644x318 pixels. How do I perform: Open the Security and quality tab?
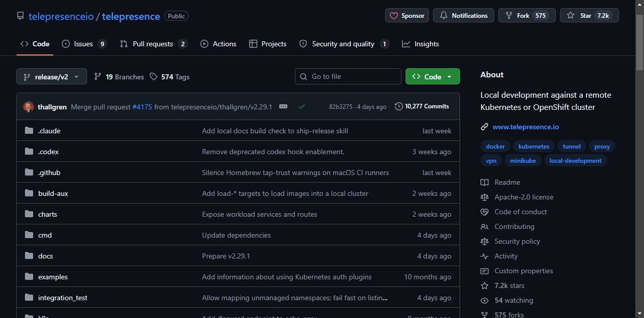point(344,44)
